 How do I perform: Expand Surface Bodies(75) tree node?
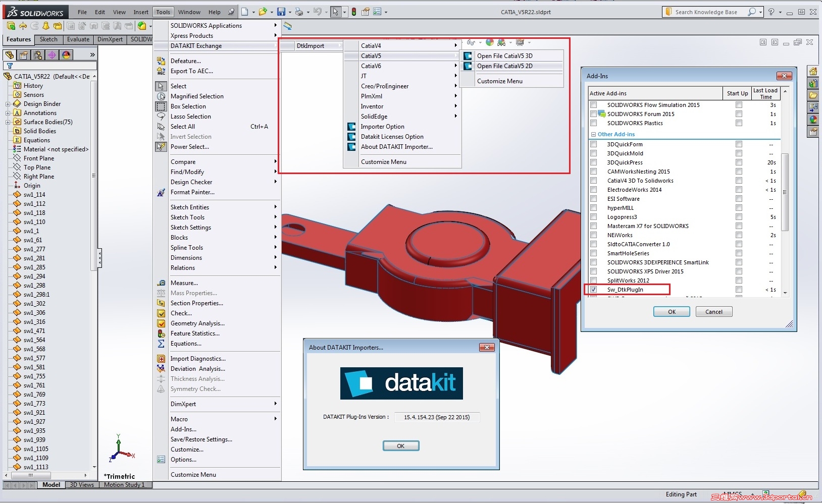(x=8, y=122)
